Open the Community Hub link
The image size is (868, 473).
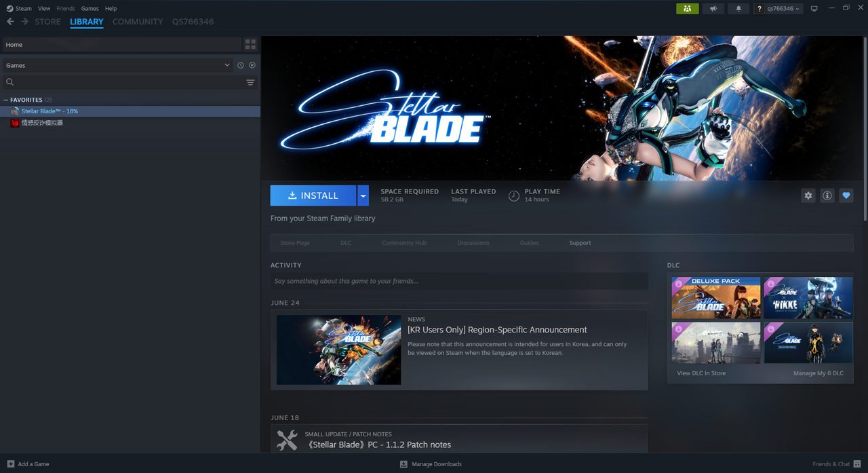(x=404, y=243)
